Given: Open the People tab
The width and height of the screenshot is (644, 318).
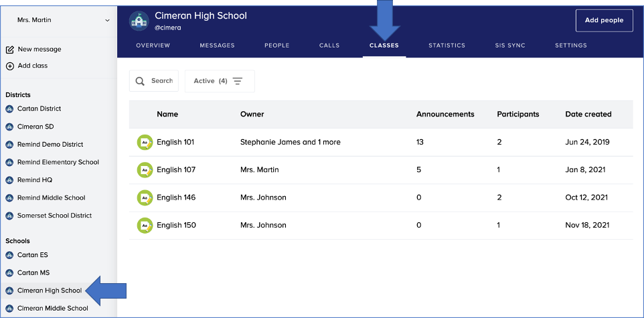Looking at the screenshot, I should (276, 46).
